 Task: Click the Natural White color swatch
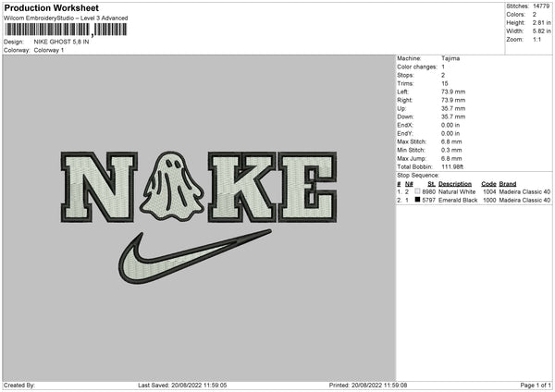pos(417,191)
